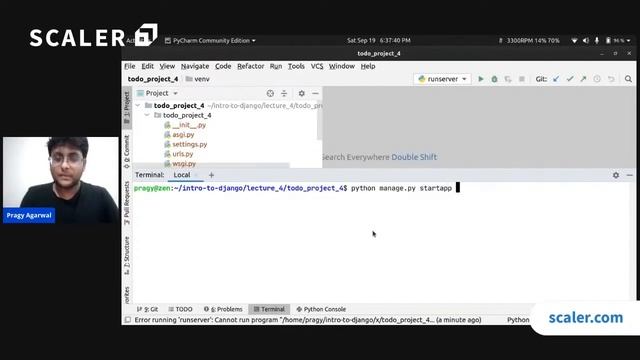Click the microphone indicator in top bar
Screen dimensions: 640x360
pyautogui.click(x=597, y=40)
